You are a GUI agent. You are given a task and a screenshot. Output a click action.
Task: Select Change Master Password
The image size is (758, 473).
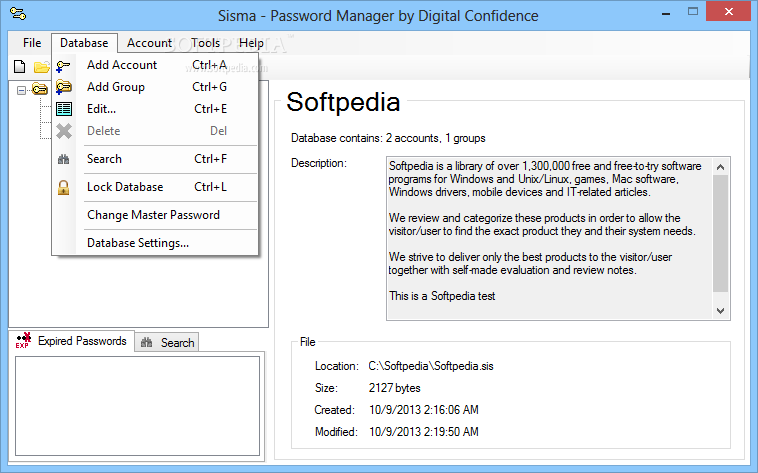[155, 215]
